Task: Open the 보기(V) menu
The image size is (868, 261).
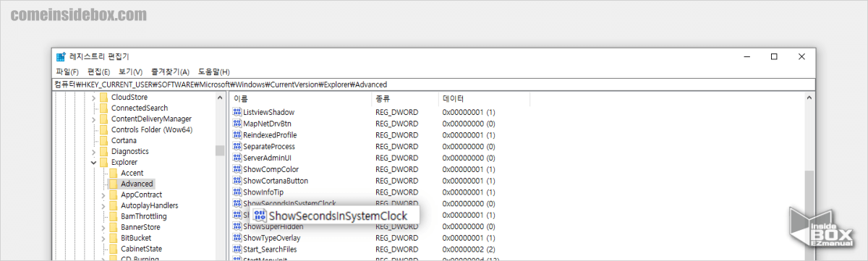Action: pos(130,72)
